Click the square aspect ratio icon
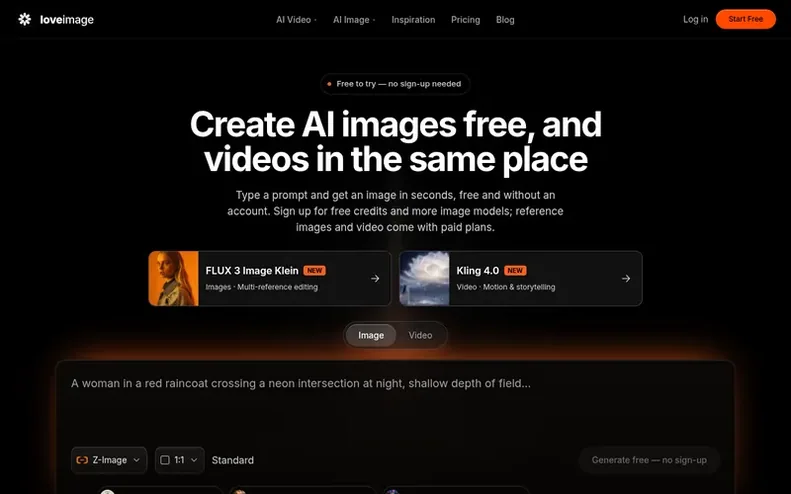 click(165, 460)
